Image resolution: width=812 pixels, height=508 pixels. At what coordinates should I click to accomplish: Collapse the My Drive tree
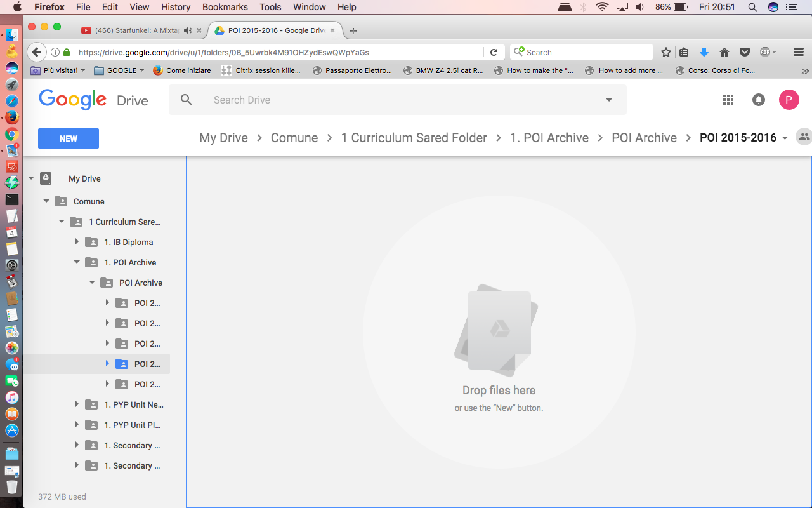(31, 178)
